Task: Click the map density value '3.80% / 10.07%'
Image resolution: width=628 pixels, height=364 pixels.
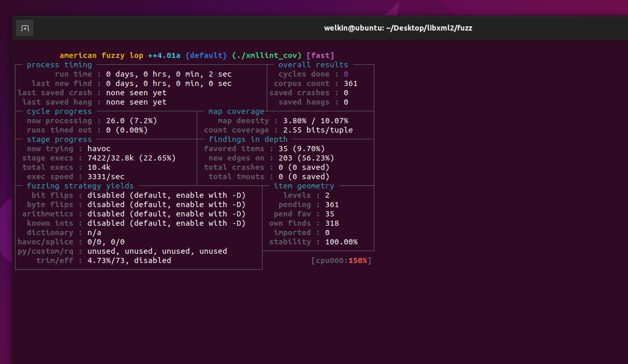Action: tap(316, 121)
